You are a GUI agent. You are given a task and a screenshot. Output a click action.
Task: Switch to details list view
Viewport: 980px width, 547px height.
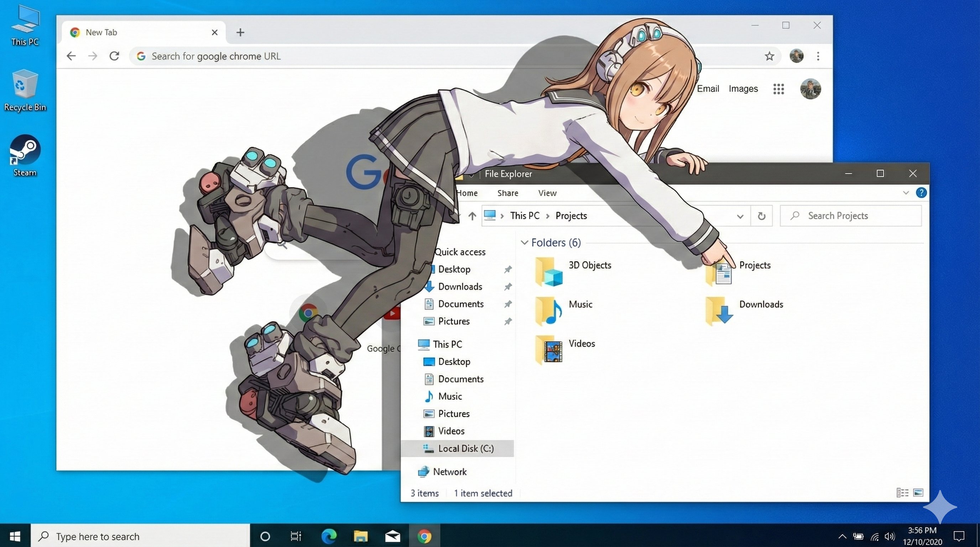[x=902, y=493]
